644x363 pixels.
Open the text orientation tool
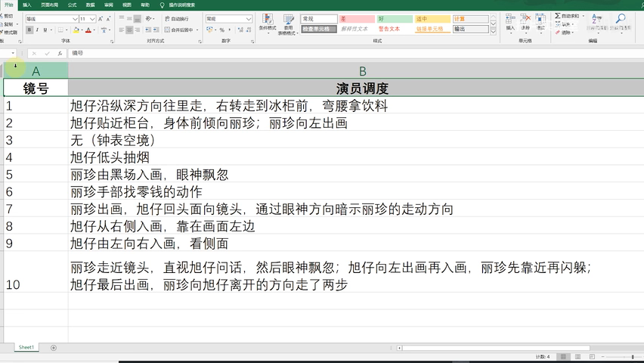point(149,18)
